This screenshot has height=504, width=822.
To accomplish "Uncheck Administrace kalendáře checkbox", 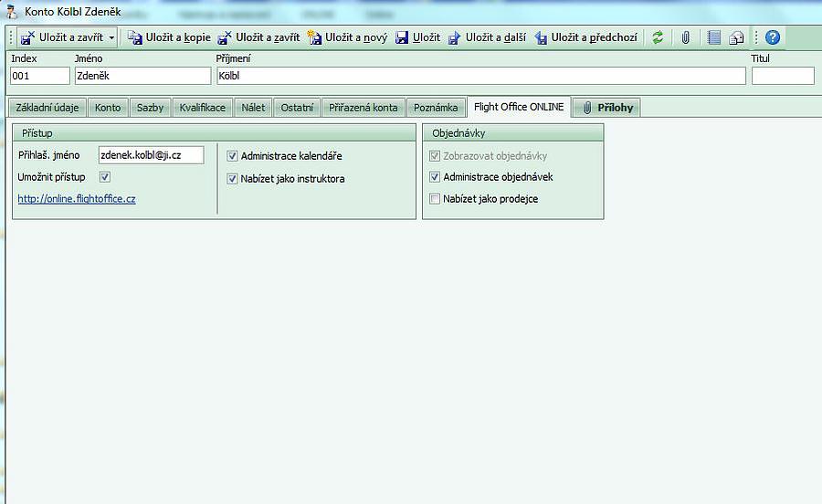I will pyautogui.click(x=232, y=156).
